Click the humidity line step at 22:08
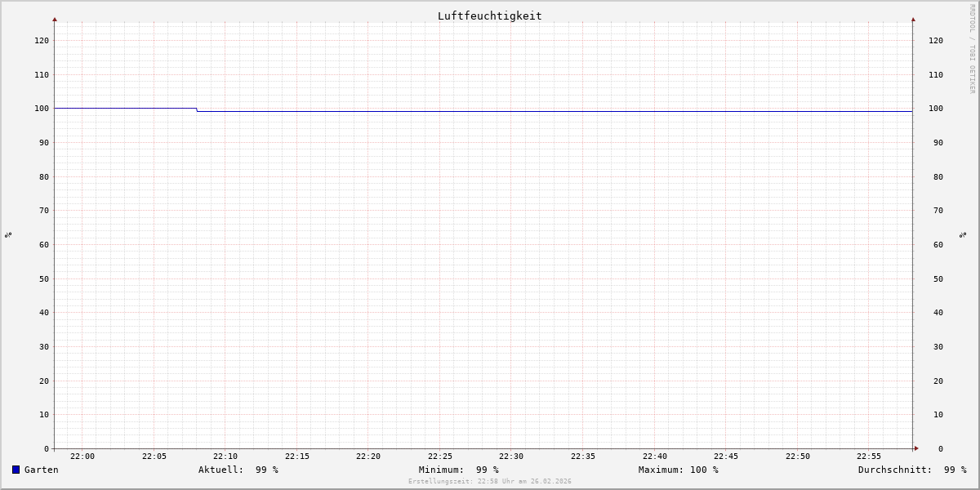The width and height of the screenshot is (980, 490). [x=197, y=109]
